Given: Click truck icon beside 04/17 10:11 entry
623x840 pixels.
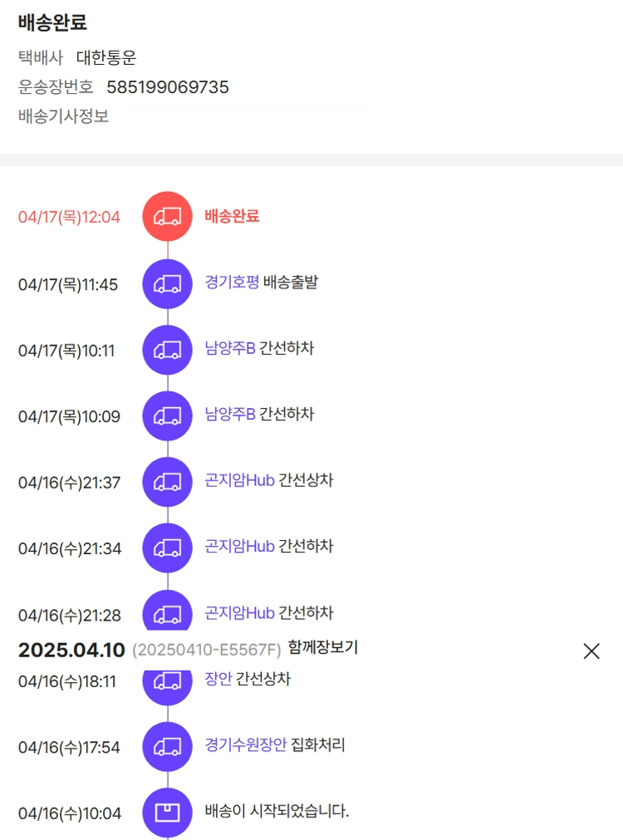Looking at the screenshot, I should [x=168, y=350].
